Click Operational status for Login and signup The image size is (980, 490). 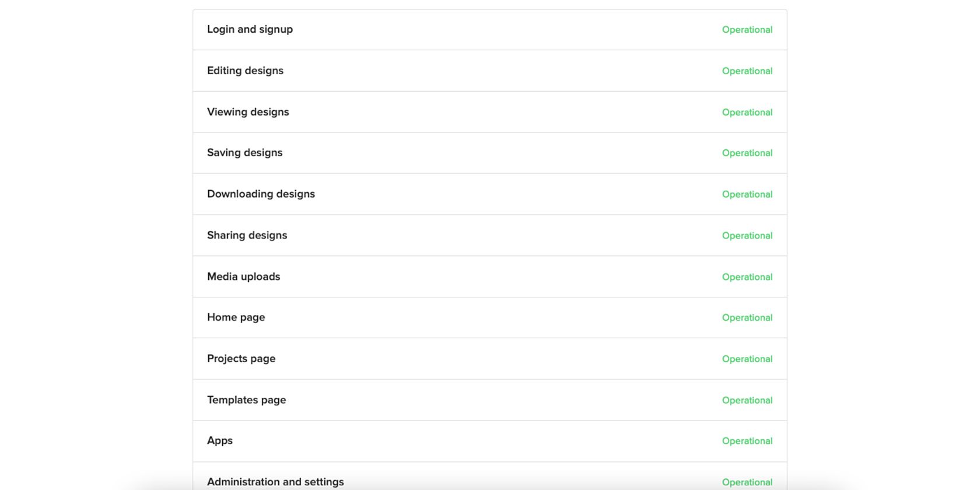(747, 30)
